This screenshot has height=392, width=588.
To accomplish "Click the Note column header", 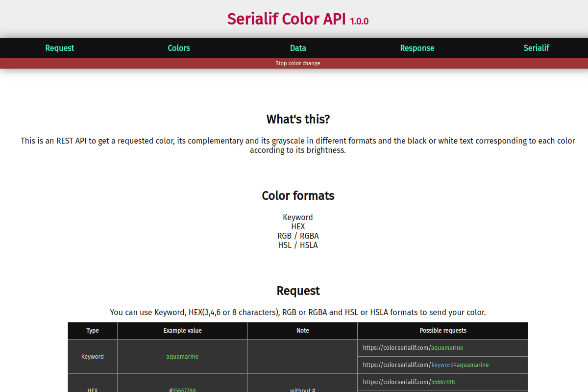I will (x=303, y=331).
